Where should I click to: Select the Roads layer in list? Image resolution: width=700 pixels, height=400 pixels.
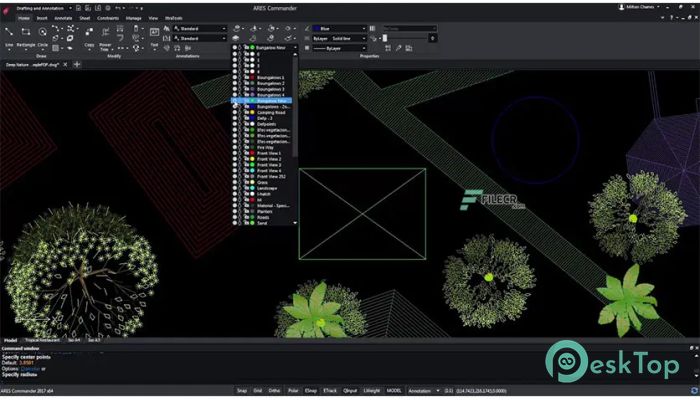263,217
